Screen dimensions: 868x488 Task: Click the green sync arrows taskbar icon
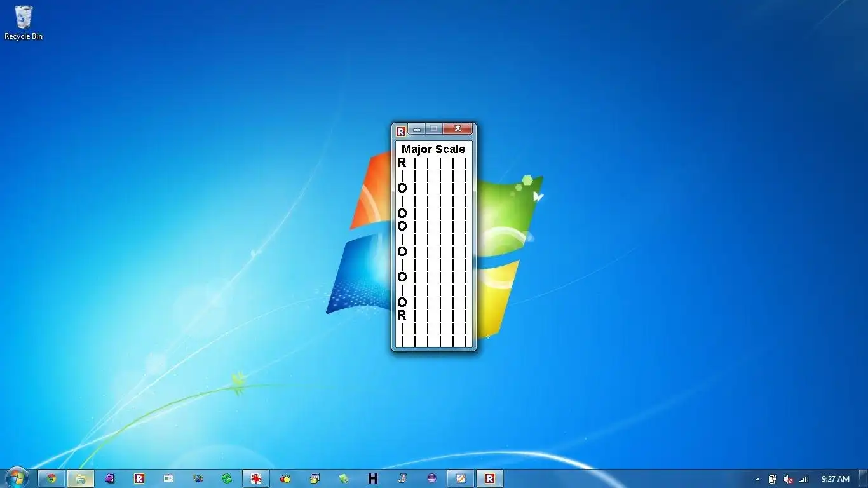click(227, 478)
